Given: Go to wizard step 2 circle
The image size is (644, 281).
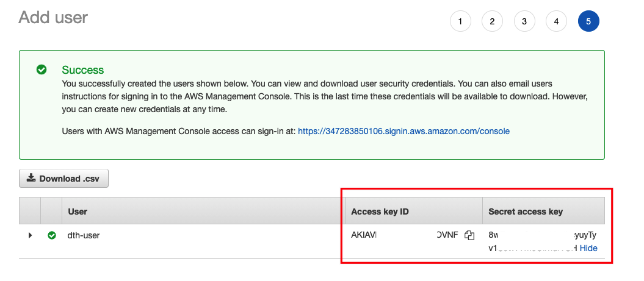Looking at the screenshot, I should tap(492, 21).
